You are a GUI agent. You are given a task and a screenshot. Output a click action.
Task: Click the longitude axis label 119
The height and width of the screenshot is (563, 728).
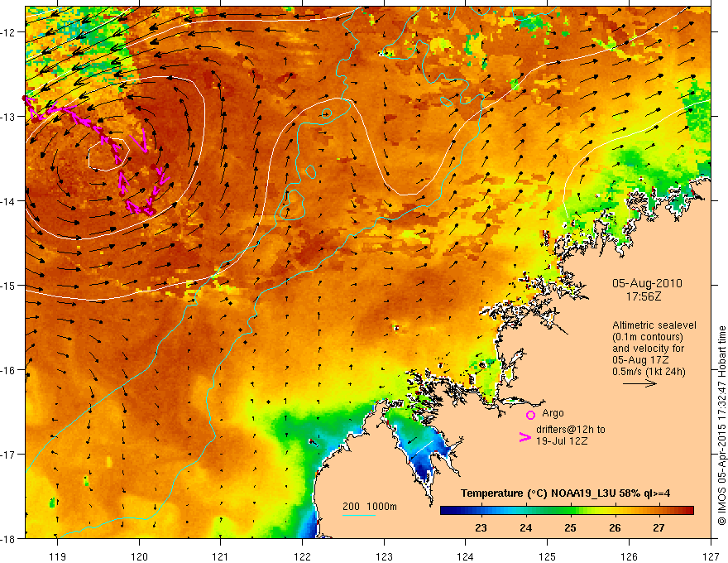point(58,556)
